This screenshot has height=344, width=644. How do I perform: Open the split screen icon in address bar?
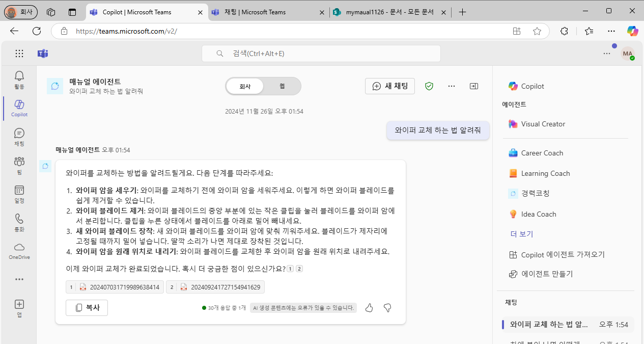(517, 31)
